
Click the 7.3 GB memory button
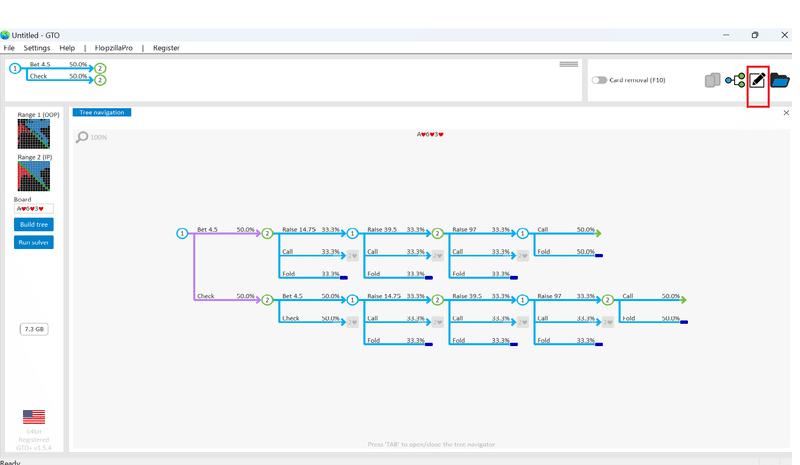(34, 329)
